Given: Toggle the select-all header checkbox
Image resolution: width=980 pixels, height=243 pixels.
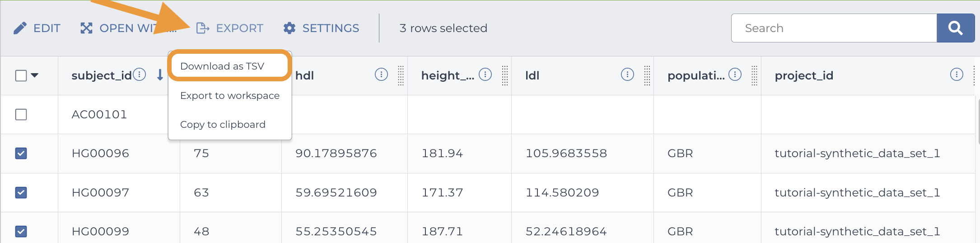Looking at the screenshot, I should 21,75.
